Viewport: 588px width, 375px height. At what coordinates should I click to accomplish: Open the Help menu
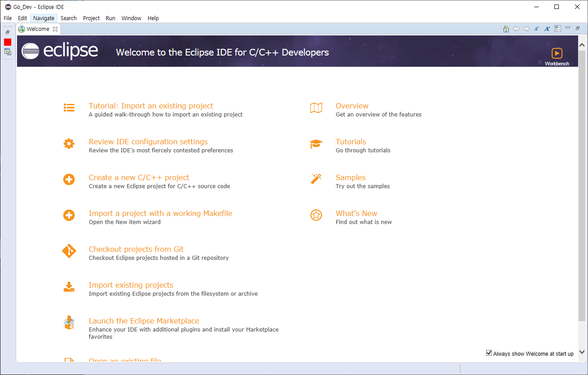(153, 18)
